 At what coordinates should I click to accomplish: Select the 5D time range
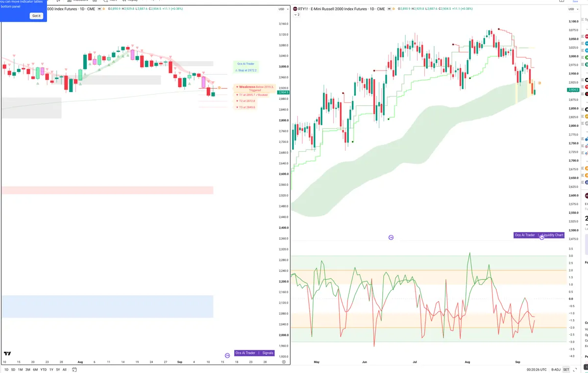click(13, 370)
